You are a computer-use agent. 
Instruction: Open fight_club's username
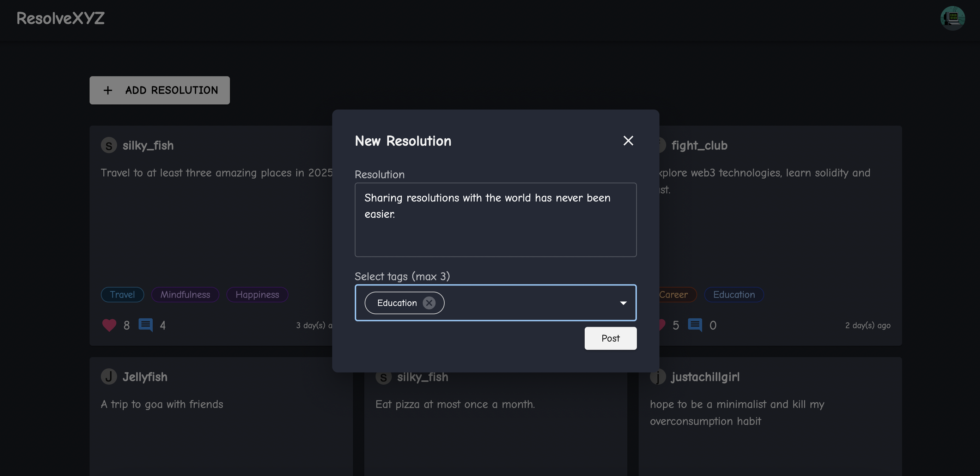click(x=699, y=145)
